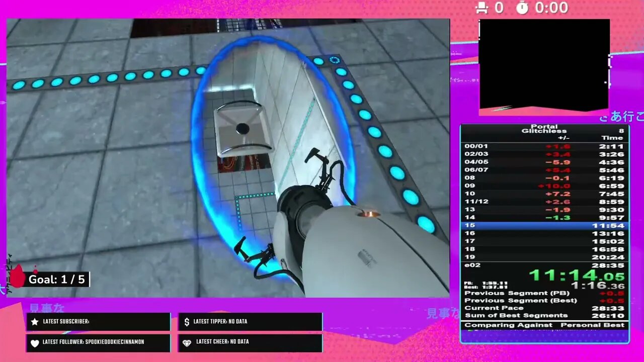The height and width of the screenshot is (362, 644).
Task: Select the 13 split row
Action: click(544, 210)
